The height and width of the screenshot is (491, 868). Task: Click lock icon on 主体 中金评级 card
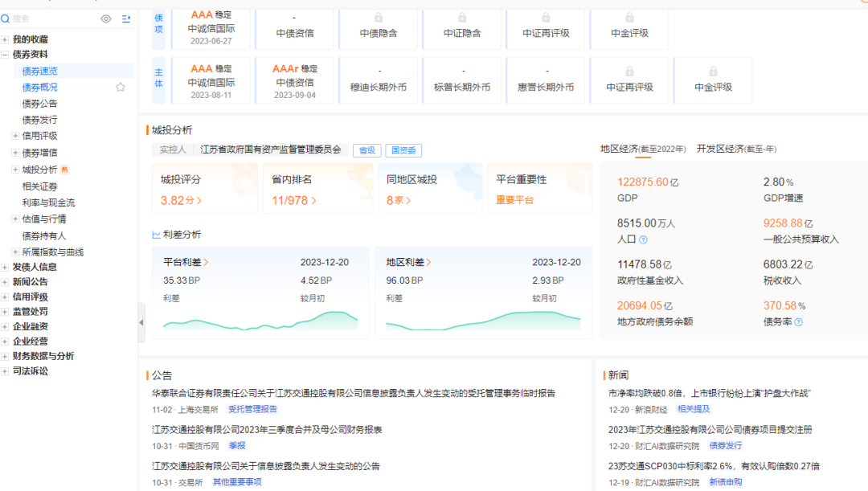click(713, 72)
